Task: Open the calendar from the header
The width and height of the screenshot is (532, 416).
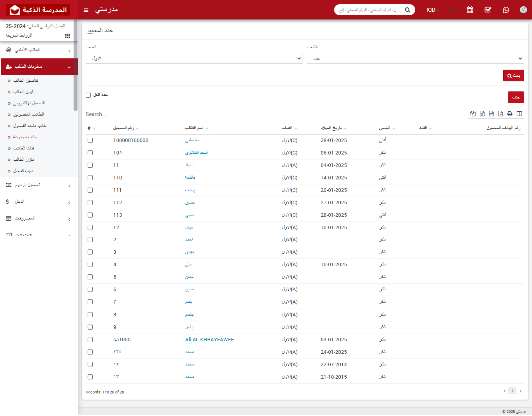Action: coord(470,10)
